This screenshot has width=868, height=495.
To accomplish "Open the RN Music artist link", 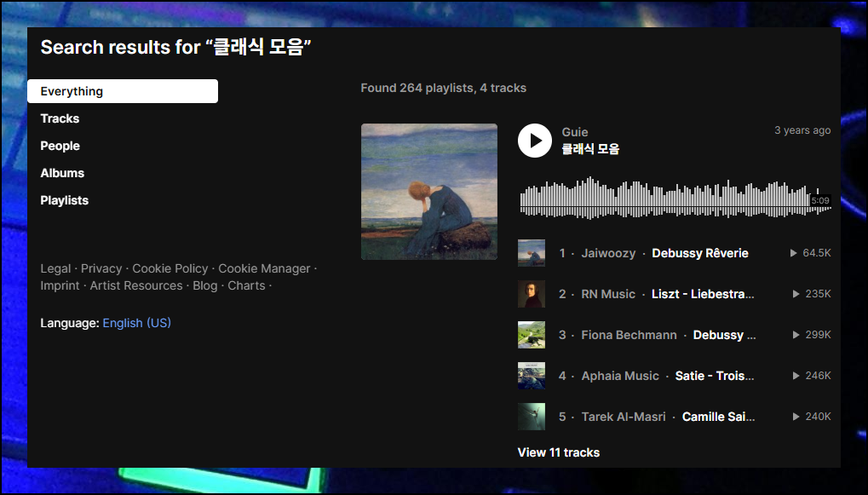I will (608, 294).
